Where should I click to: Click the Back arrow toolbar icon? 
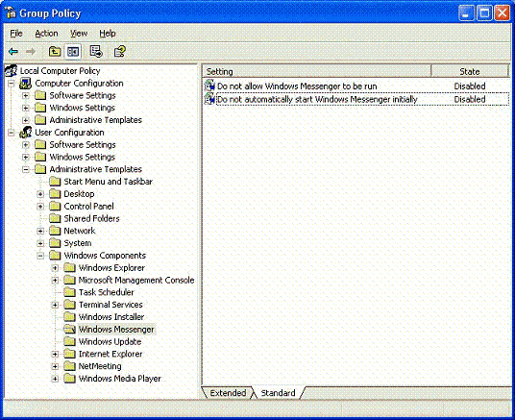pos(13,52)
